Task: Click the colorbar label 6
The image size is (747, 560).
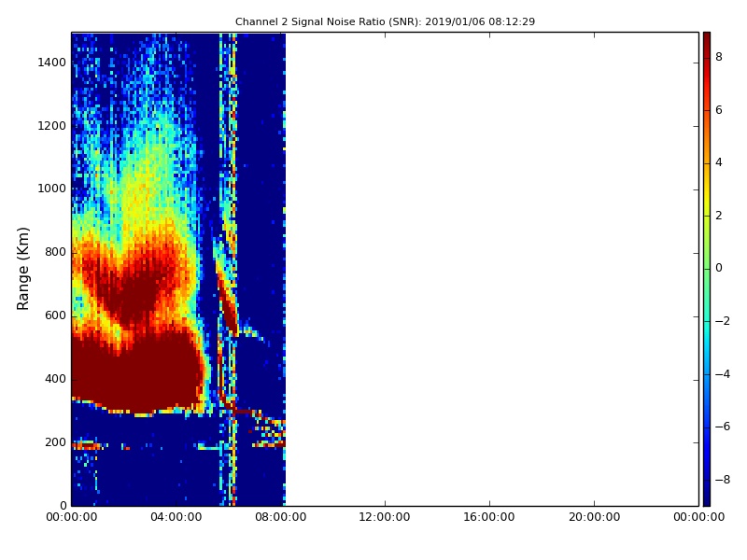Action: pos(719,110)
